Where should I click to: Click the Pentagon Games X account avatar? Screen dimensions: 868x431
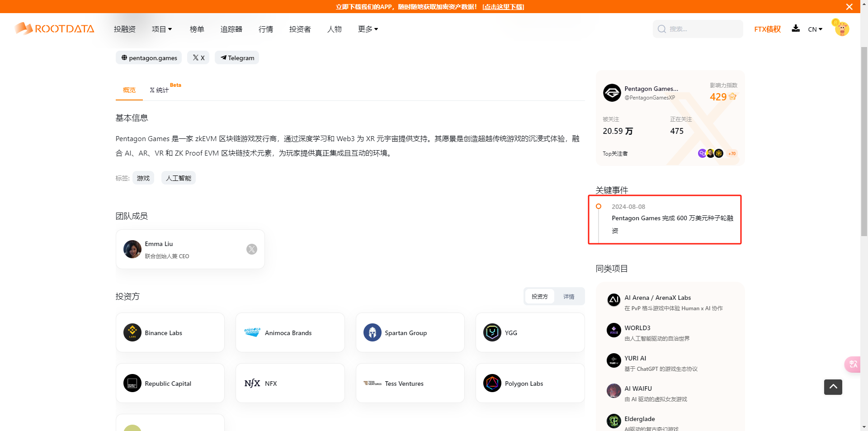click(612, 93)
